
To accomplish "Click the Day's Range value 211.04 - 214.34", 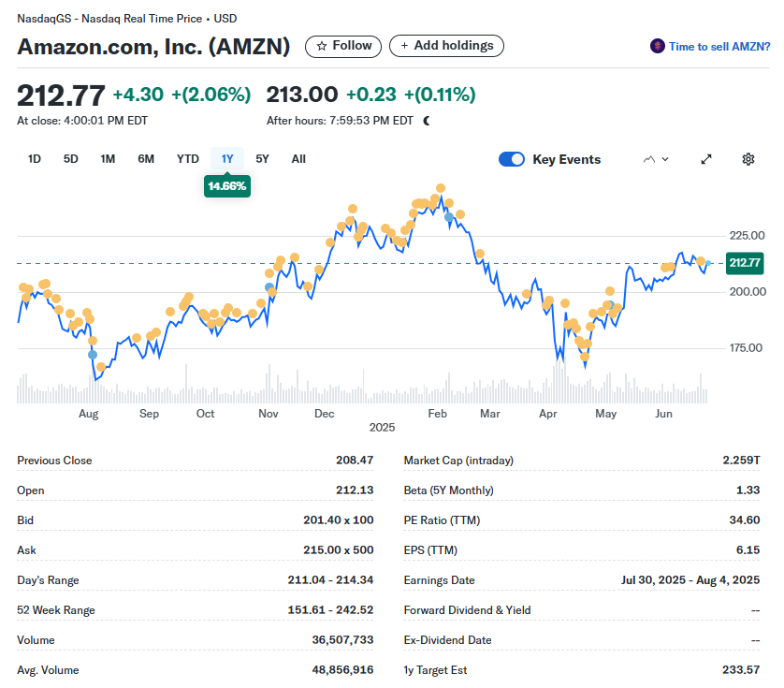I will 330,580.
